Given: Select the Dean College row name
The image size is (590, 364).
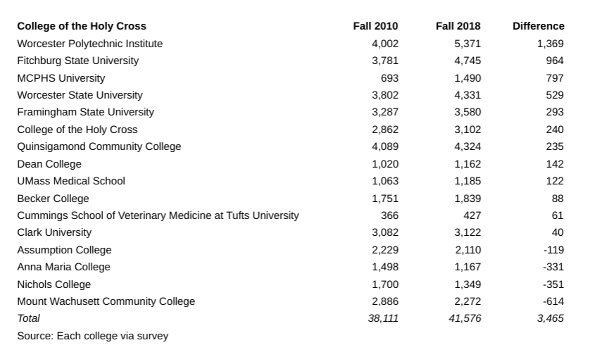Looking at the screenshot, I should (x=49, y=164).
